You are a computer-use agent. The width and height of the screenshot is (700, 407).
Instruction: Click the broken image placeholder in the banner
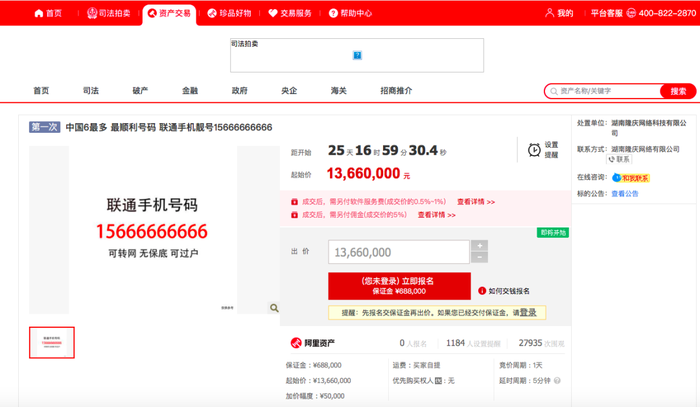357,55
